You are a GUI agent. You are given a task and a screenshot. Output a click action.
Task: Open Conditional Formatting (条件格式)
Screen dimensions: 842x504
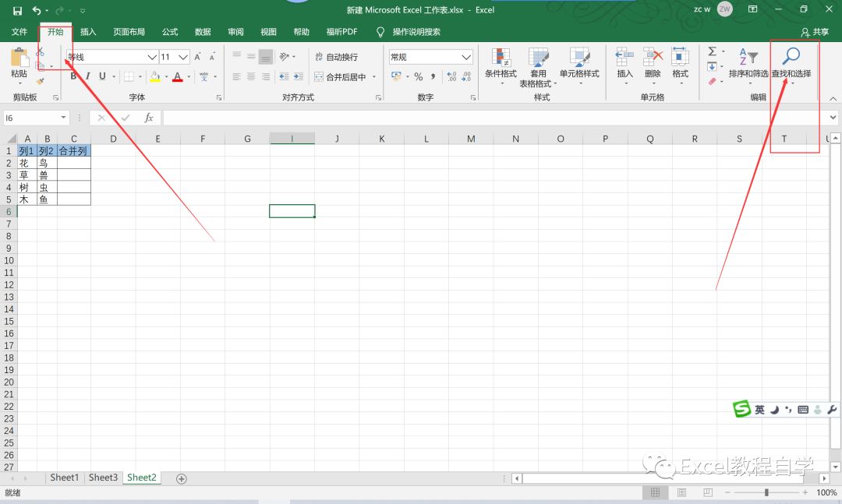tap(501, 63)
